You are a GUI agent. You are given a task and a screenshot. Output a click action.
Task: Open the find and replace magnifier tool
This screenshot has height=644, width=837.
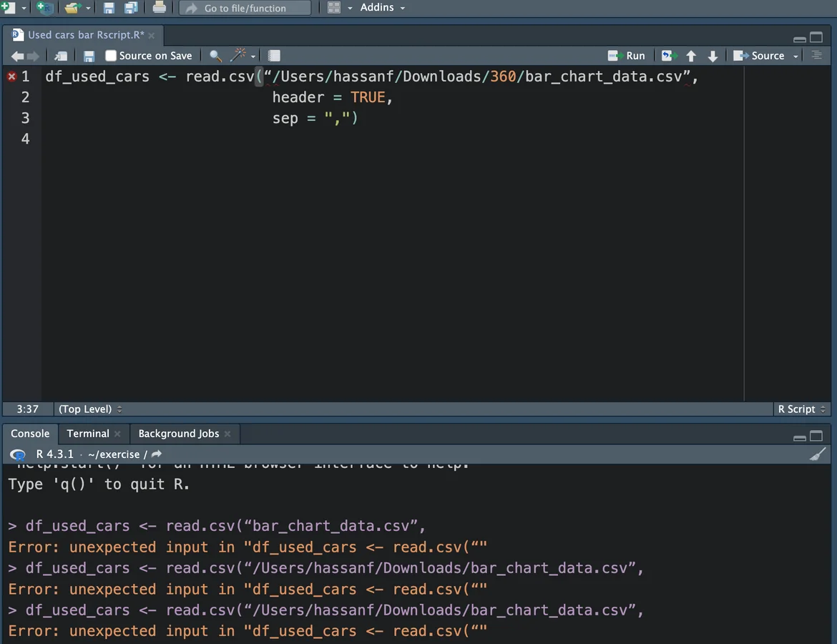coord(215,56)
